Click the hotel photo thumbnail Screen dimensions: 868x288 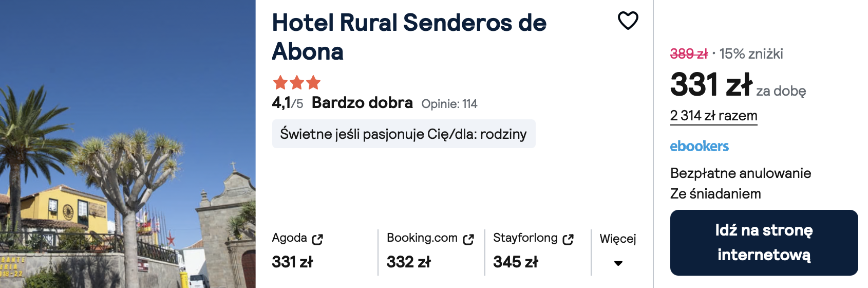coord(127,144)
